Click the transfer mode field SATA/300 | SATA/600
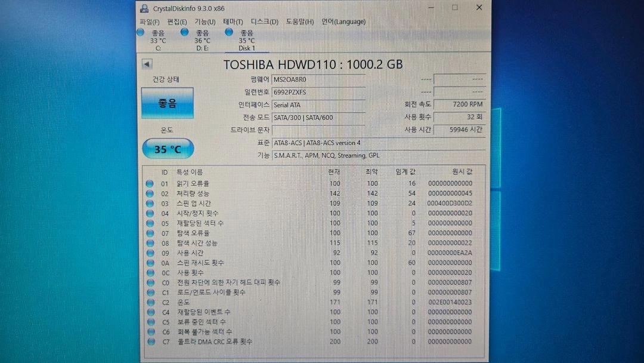644x363 pixels. tap(318, 118)
